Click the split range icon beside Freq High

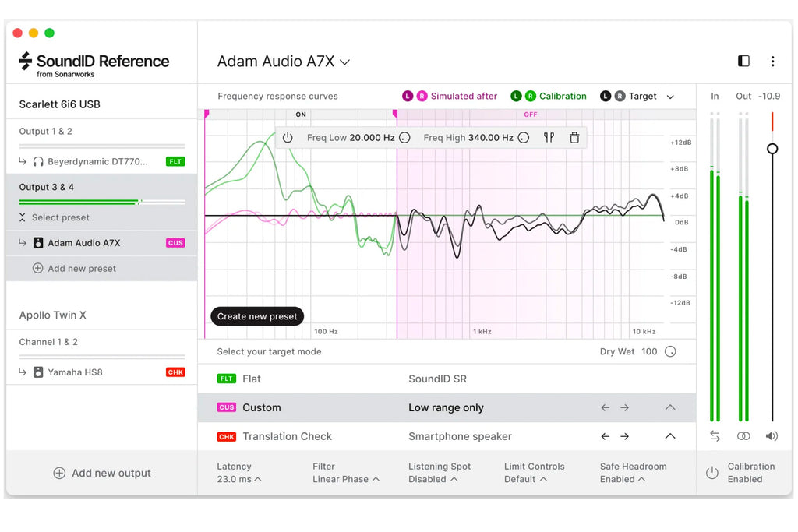[x=549, y=137]
